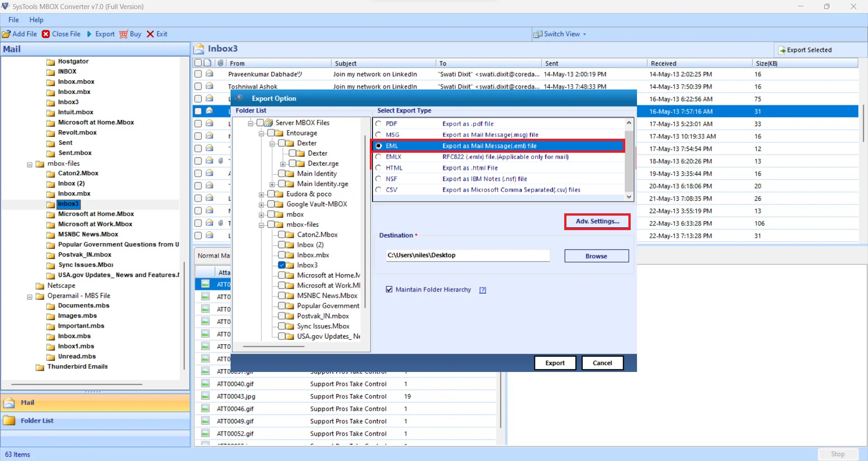
Task: Select the NSF export radio button
Action: coord(378,179)
